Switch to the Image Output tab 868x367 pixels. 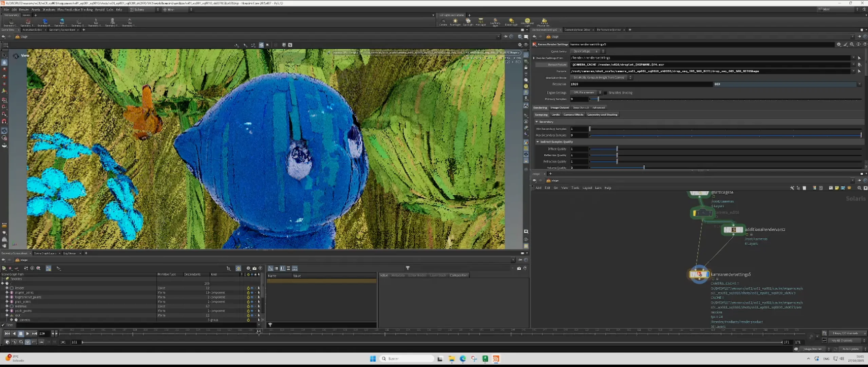click(559, 108)
